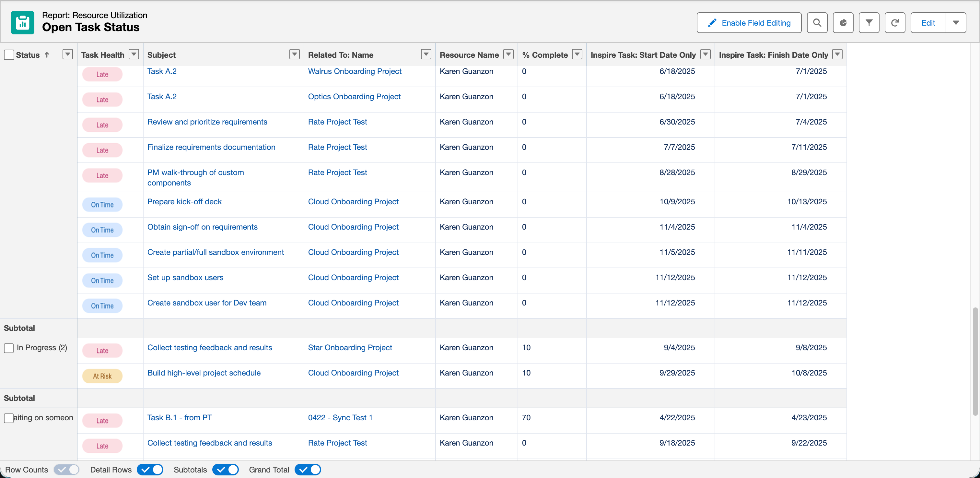Click the filter funnel icon
Viewport: 980px width, 478px height.
tap(869, 23)
